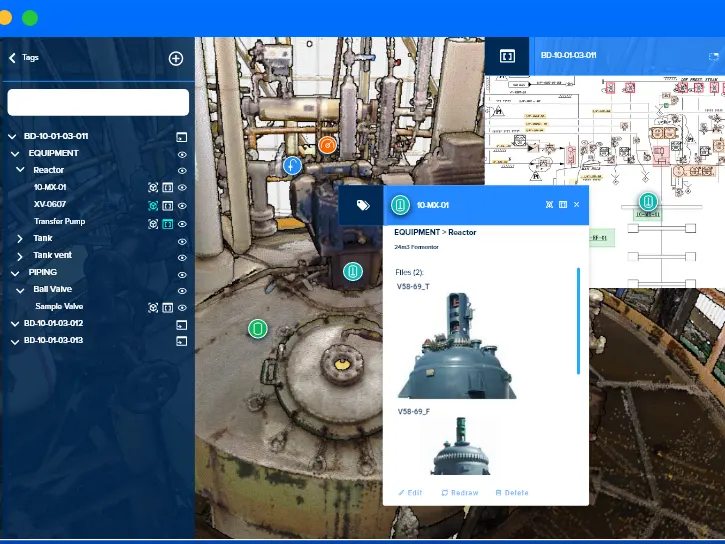Click the 3D locate icon for Sample Valve
Image resolution: width=725 pixels, height=544 pixels.
pyautogui.click(x=153, y=308)
